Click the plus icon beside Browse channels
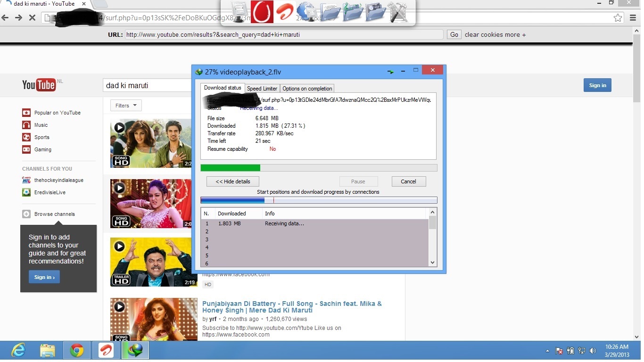The image size is (644, 362). point(26,214)
